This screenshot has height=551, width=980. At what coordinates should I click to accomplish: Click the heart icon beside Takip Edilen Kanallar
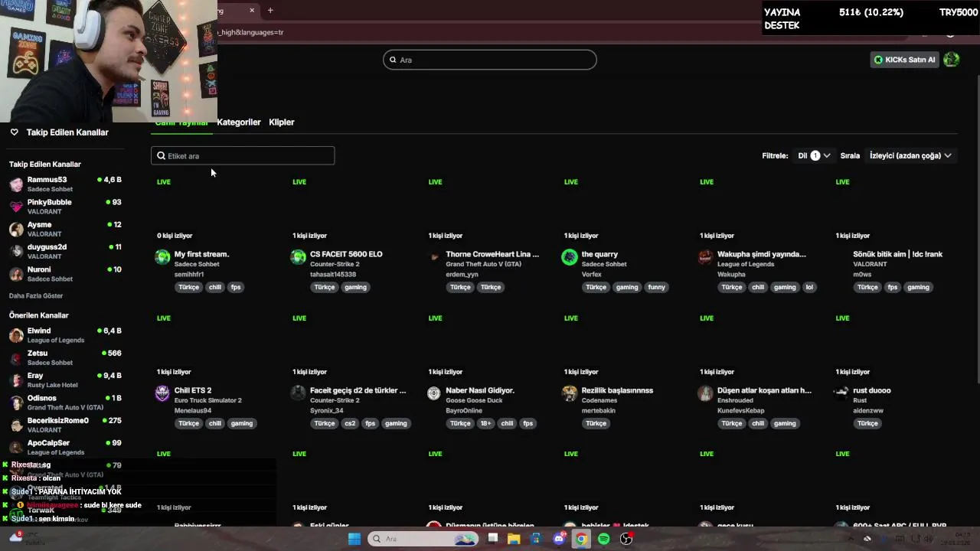14,132
